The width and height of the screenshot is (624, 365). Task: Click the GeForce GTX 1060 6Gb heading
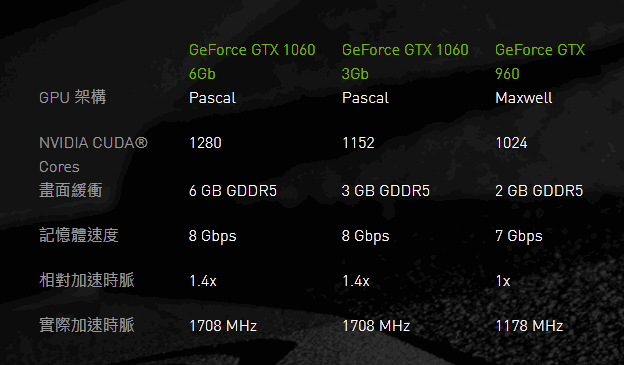pos(252,62)
